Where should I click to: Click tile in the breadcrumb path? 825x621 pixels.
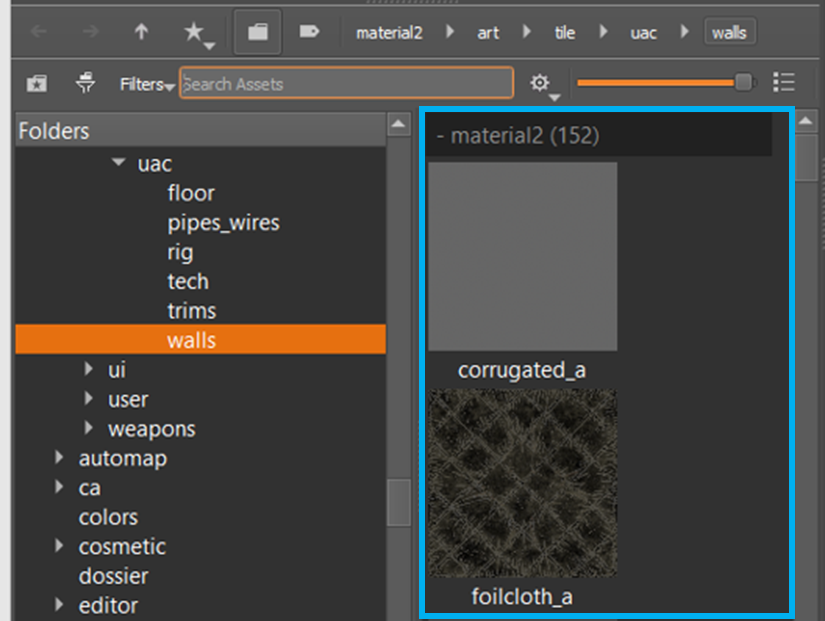pos(565,33)
